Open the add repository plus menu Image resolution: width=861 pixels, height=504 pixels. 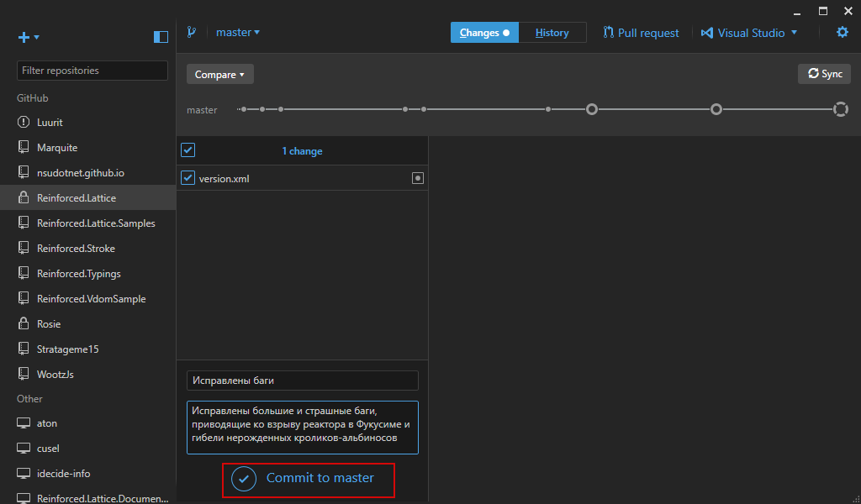point(28,37)
